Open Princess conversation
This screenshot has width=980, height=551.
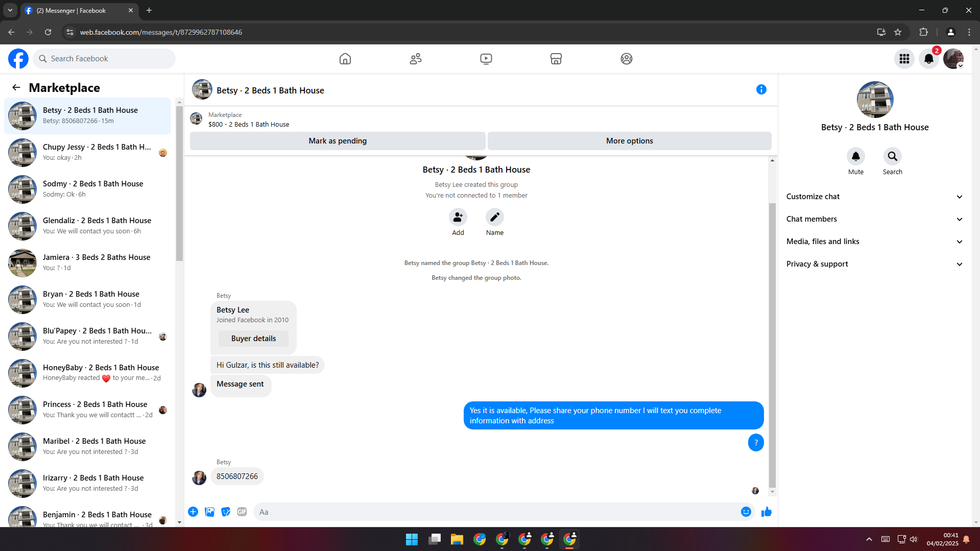click(87, 410)
